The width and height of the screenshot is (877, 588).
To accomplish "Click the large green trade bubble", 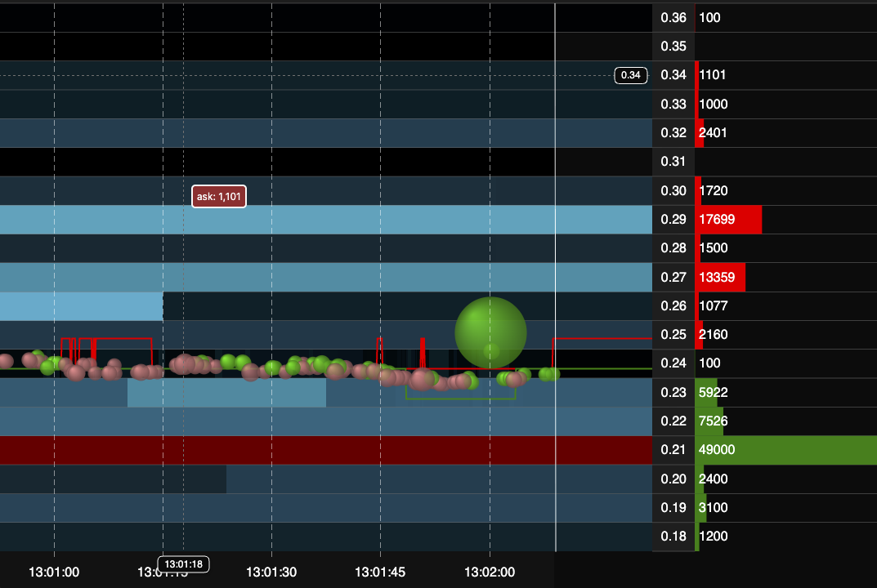I will pos(490,332).
